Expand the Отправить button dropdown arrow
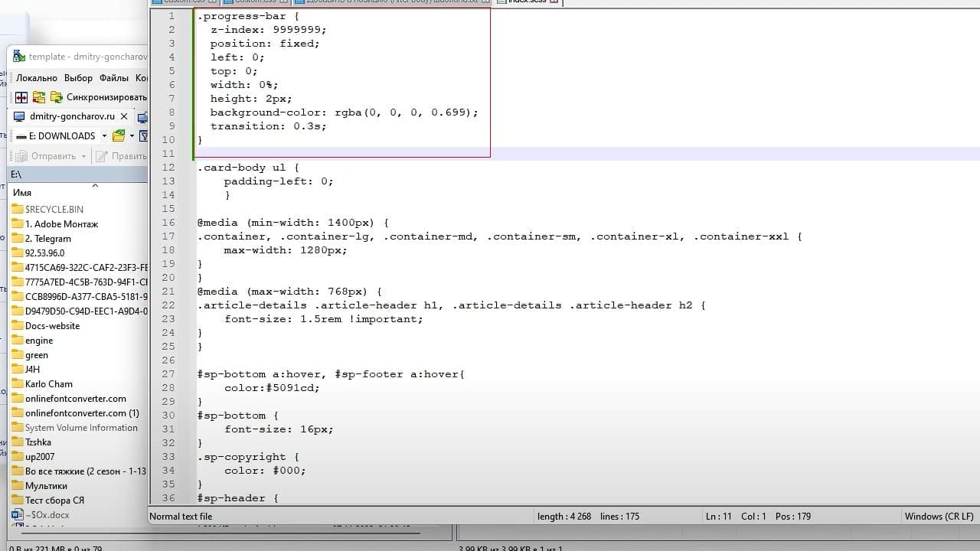The width and height of the screenshot is (980, 551). [83, 156]
